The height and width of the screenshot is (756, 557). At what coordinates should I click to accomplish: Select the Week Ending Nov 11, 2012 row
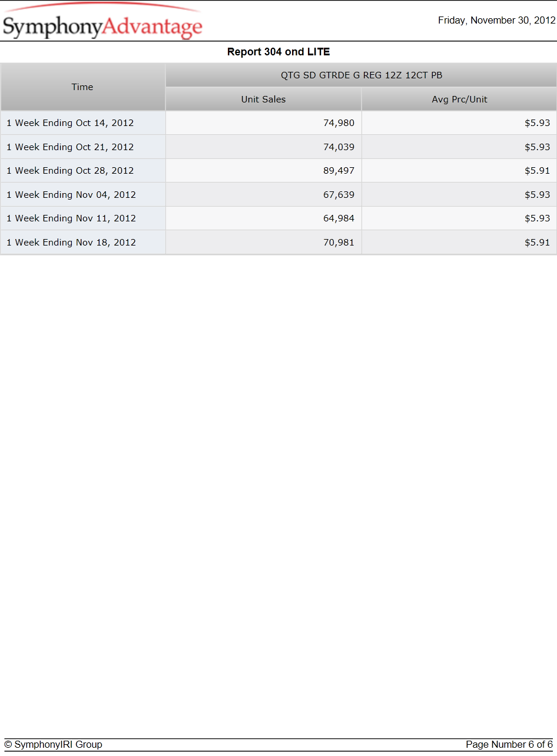click(278, 218)
